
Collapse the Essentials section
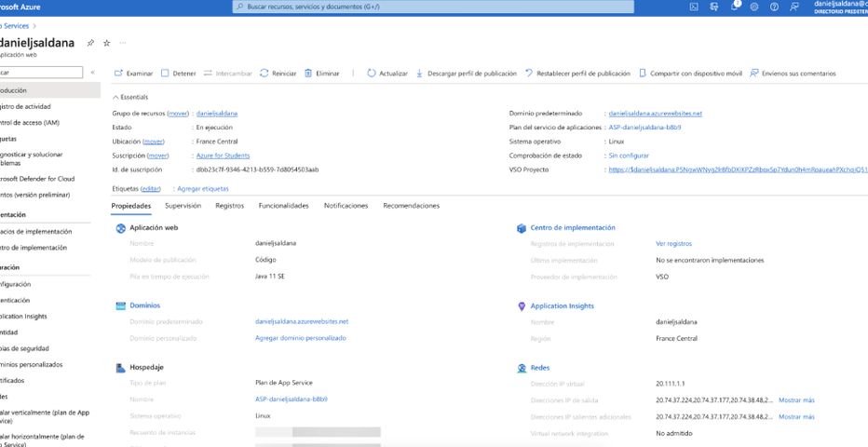tap(130, 97)
